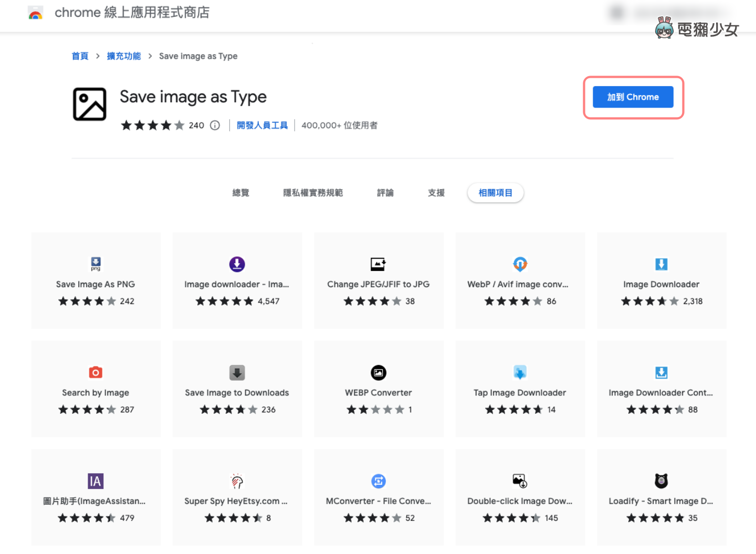Viewport: 756px width, 554px height.
Task: Click the 擴充功能 breadcrumb link
Action: [x=124, y=56]
